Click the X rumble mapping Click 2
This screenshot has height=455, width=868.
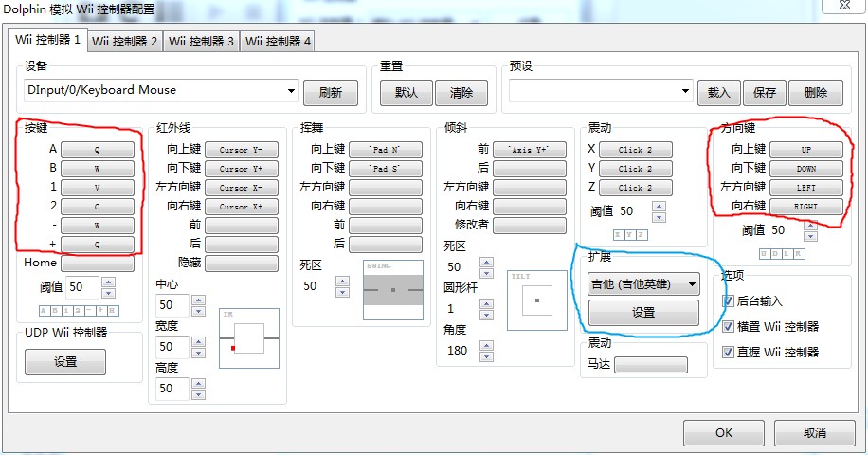click(x=636, y=150)
